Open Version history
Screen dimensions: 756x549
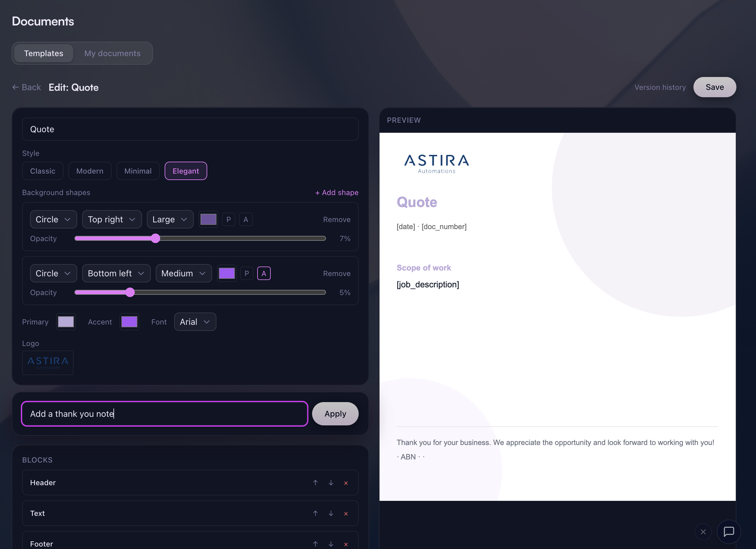pos(660,87)
